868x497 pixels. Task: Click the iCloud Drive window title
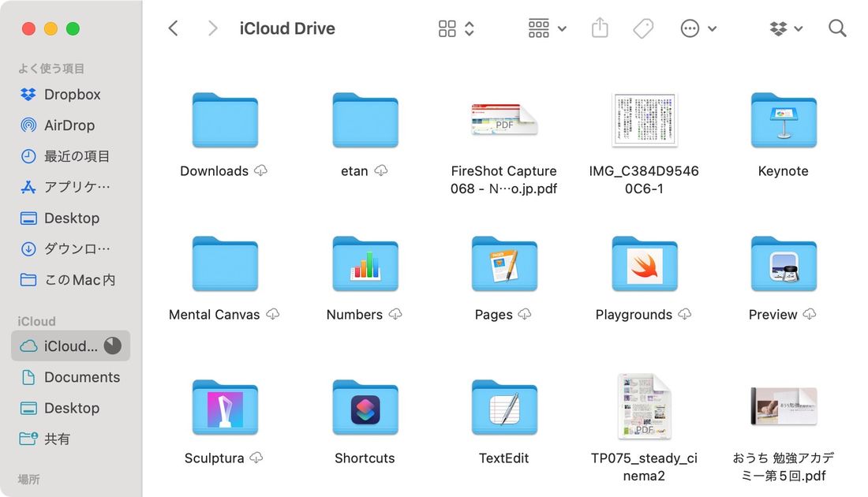(x=287, y=28)
